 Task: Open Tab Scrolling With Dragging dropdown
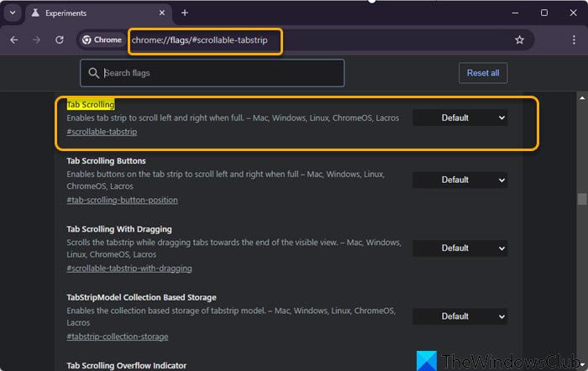(459, 248)
